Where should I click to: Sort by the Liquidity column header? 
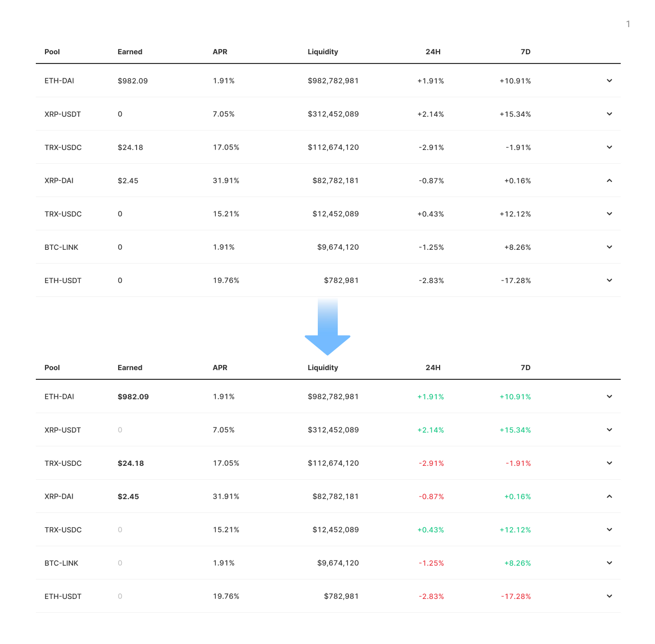tap(322, 52)
